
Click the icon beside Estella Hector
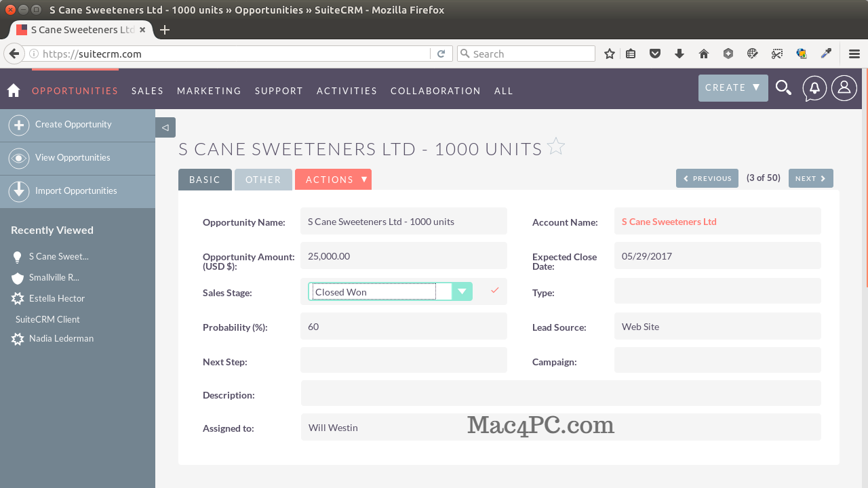18,299
